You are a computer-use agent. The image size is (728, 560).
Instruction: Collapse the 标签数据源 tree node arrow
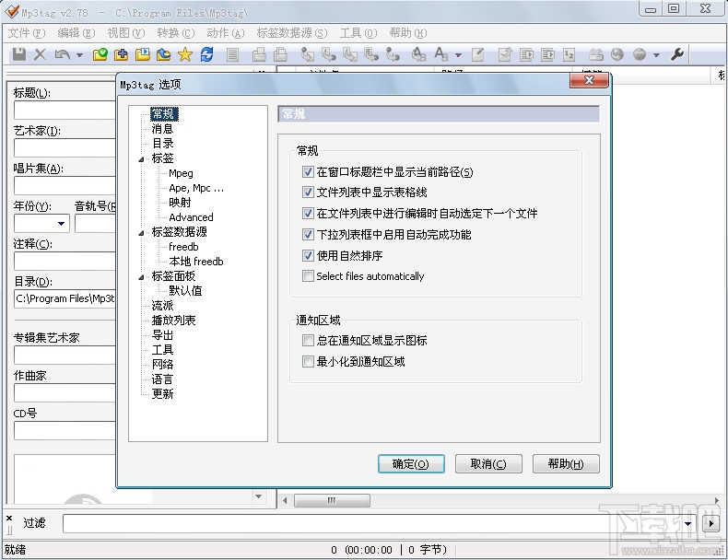(142, 232)
